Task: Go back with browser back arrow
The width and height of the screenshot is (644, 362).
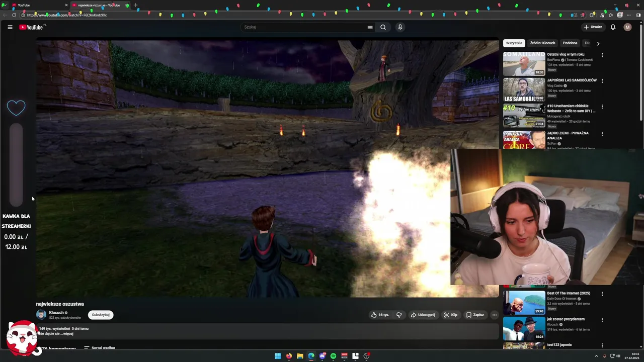Action: 5,15
